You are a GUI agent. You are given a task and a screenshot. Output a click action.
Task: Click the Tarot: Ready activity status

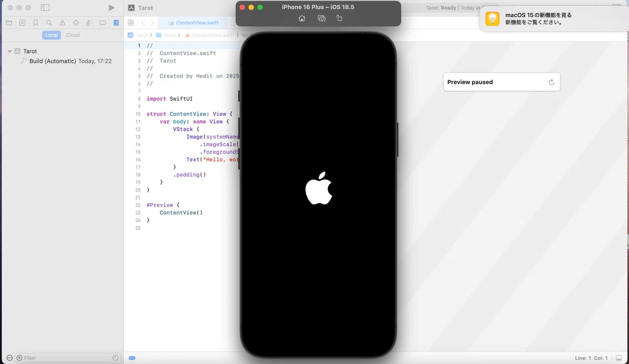pos(441,8)
